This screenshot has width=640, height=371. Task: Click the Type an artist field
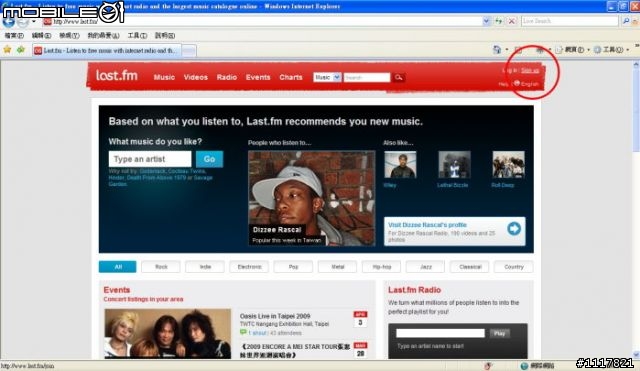pos(150,159)
